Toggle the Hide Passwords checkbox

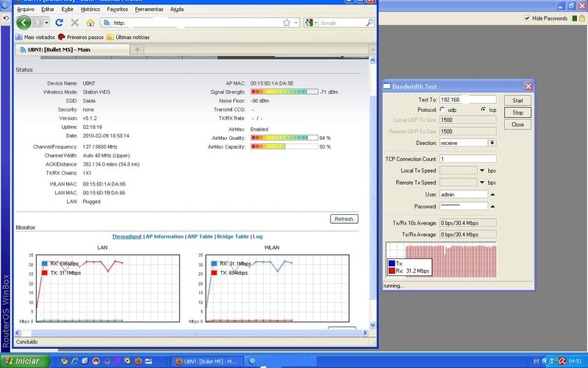(527, 18)
